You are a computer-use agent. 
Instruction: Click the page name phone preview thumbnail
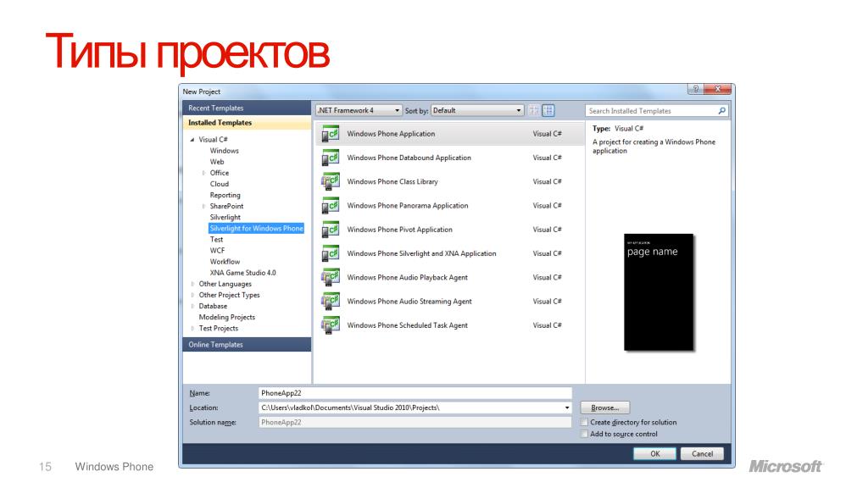click(x=658, y=292)
